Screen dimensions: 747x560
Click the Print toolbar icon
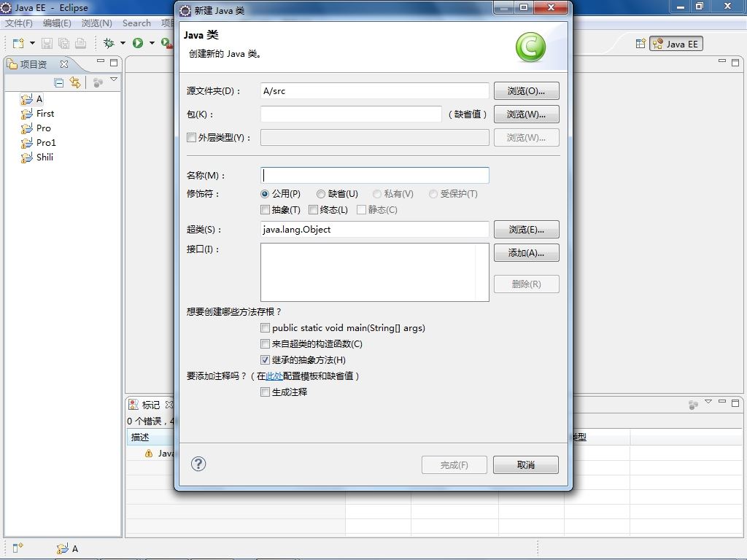[x=80, y=43]
